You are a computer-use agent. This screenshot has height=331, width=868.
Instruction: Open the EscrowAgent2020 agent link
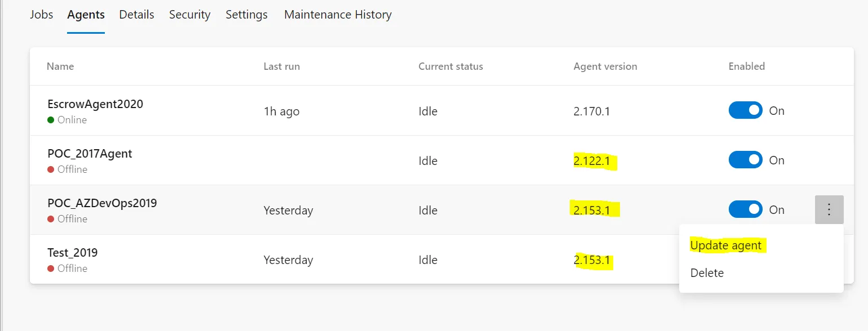tap(95, 104)
